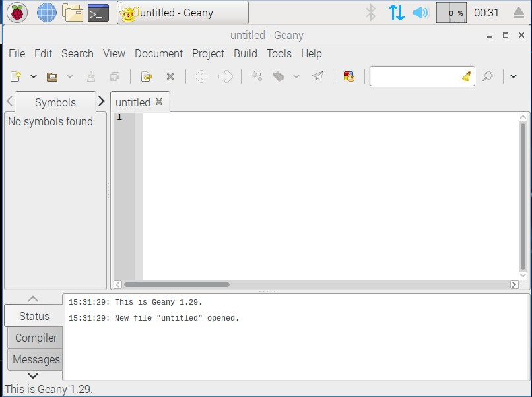
Task: Expand the new file template dropdown arrow
Action: click(34, 76)
